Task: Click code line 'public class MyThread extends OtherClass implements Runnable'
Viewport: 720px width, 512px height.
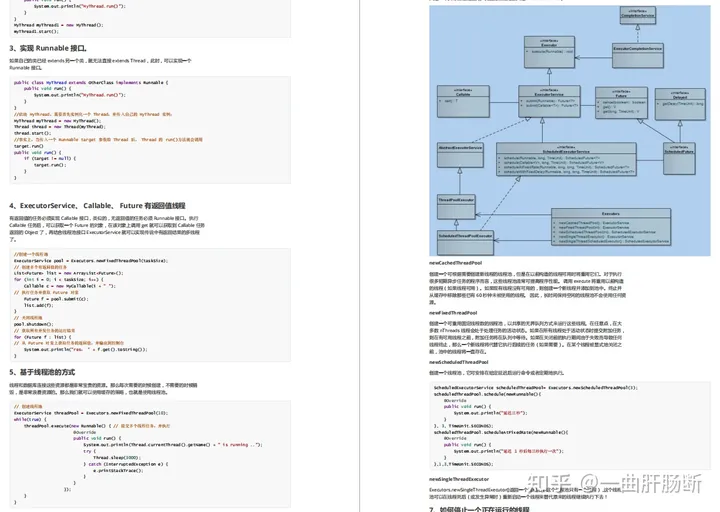Action: click(91, 83)
